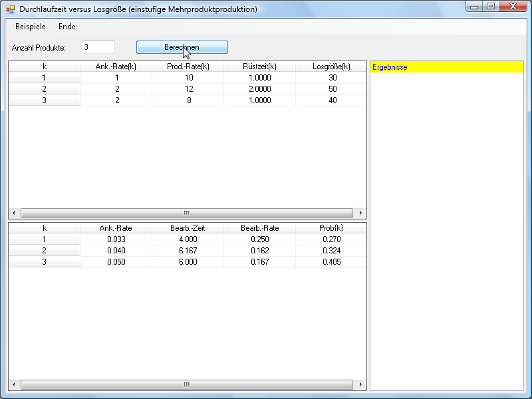532x399 pixels.
Task: Select the Losgröße(k) column header
Action: click(x=331, y=66)
